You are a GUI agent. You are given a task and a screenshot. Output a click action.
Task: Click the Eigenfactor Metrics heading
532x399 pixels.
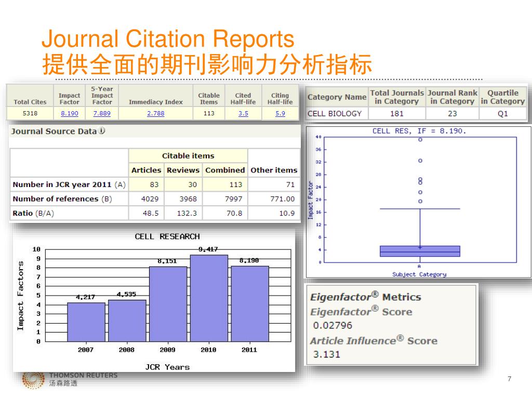pyautogui.click(x=365, y=297)
